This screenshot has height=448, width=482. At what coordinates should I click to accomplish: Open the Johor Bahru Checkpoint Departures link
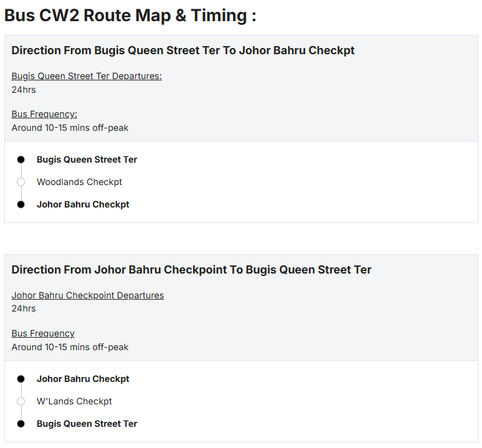(x=88, y=295)
